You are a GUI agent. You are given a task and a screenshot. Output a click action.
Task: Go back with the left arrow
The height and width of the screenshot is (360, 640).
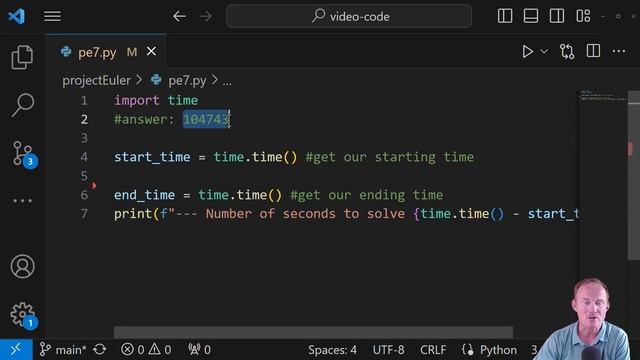[180, 16]
